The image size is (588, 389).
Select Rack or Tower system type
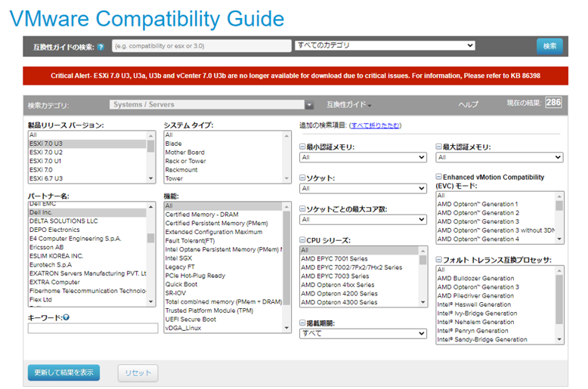224,161
